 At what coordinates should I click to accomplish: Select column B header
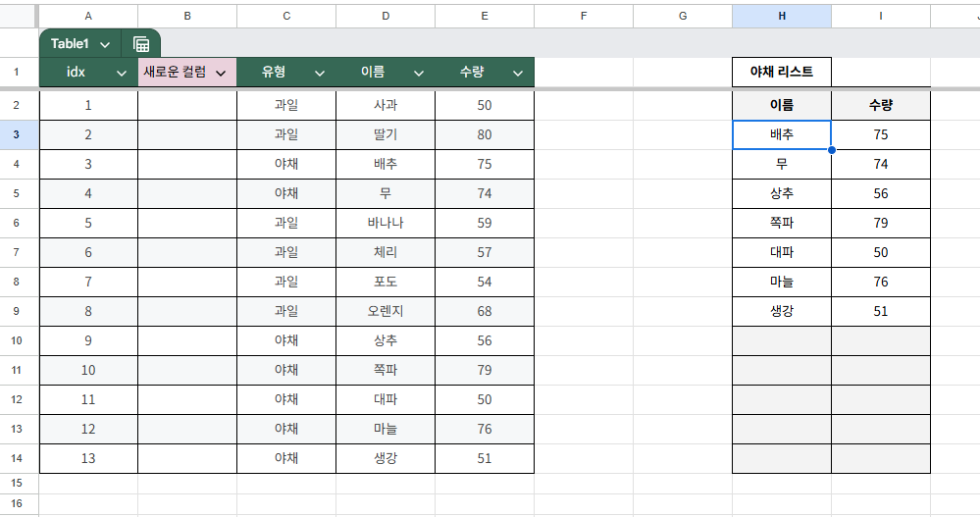click(187, 17)
